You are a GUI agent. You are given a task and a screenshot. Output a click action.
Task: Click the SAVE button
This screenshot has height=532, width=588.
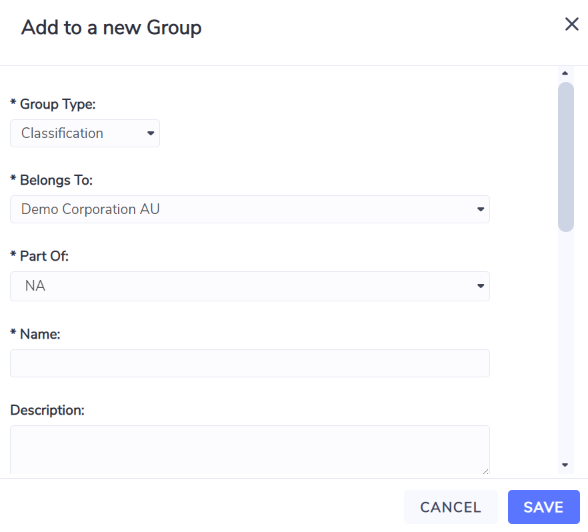coord(543,507)
